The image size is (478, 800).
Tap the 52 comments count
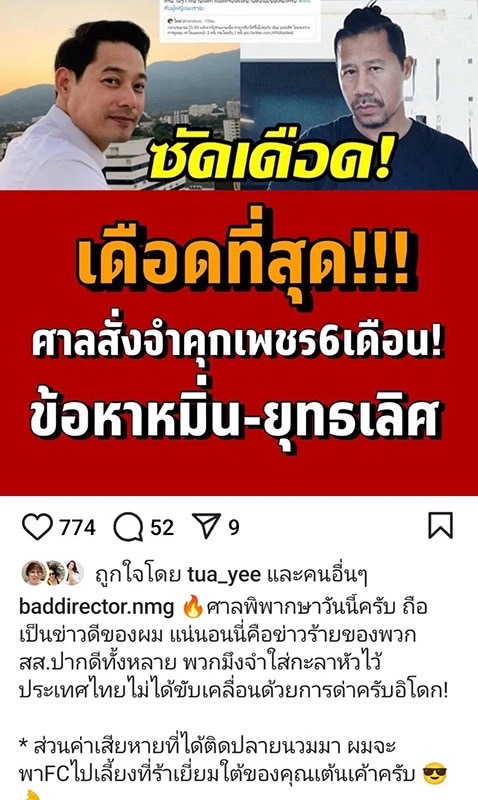(162, 527)
